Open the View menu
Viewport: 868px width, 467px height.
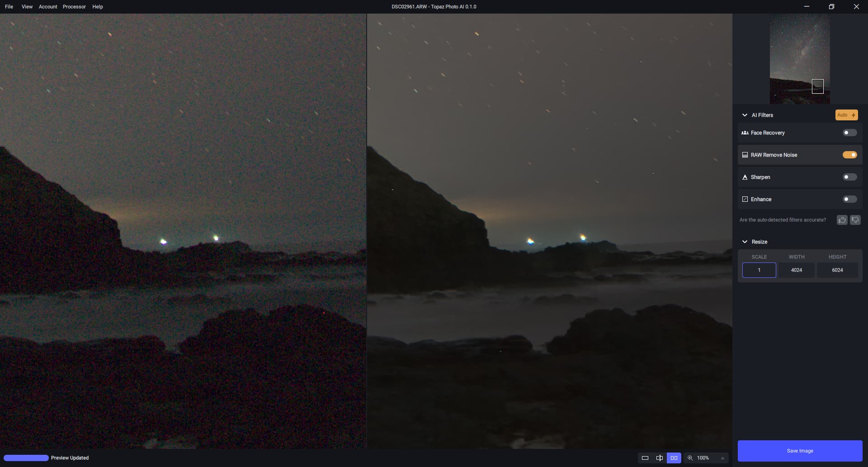(x=27, y=7)
